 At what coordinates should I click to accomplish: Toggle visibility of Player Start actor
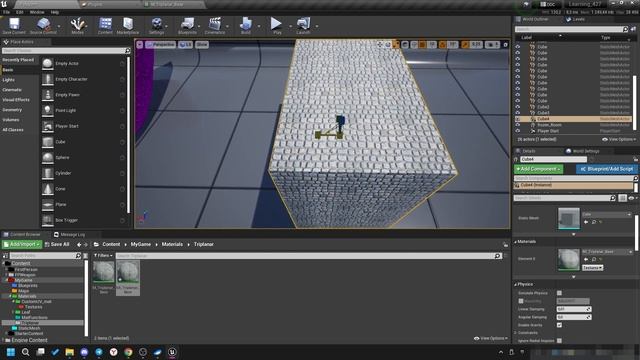point(518,131)
